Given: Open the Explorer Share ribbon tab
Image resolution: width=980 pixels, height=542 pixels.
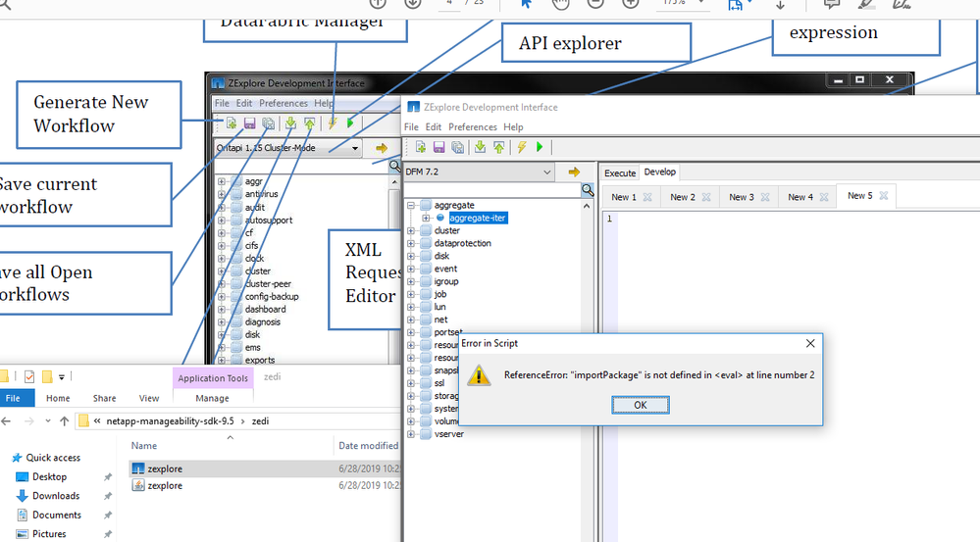Looking at the screenshot, I should [104, 398].
